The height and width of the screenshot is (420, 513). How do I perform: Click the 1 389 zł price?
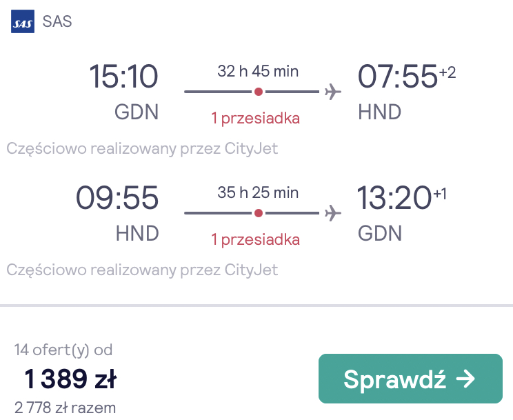point(70,379)
